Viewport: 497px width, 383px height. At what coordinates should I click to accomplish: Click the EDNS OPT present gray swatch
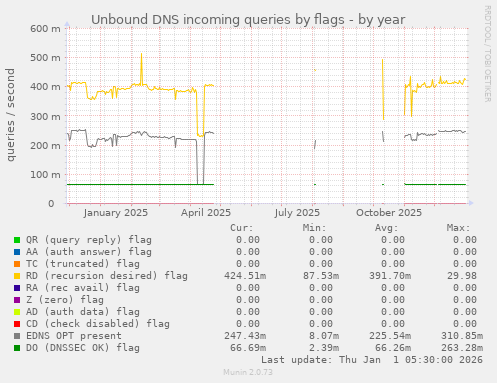coord(17,336)
